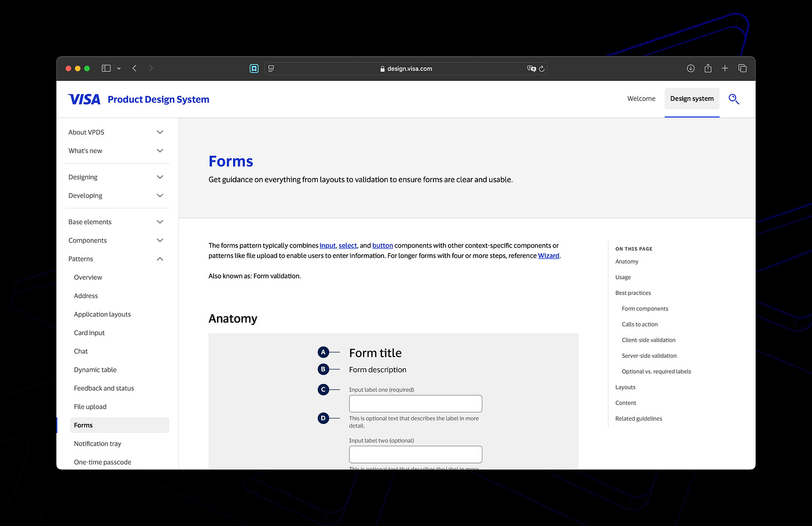812x526 pixels.
Task: Follow the select link in the paragraph
Action: click(347, 245)
